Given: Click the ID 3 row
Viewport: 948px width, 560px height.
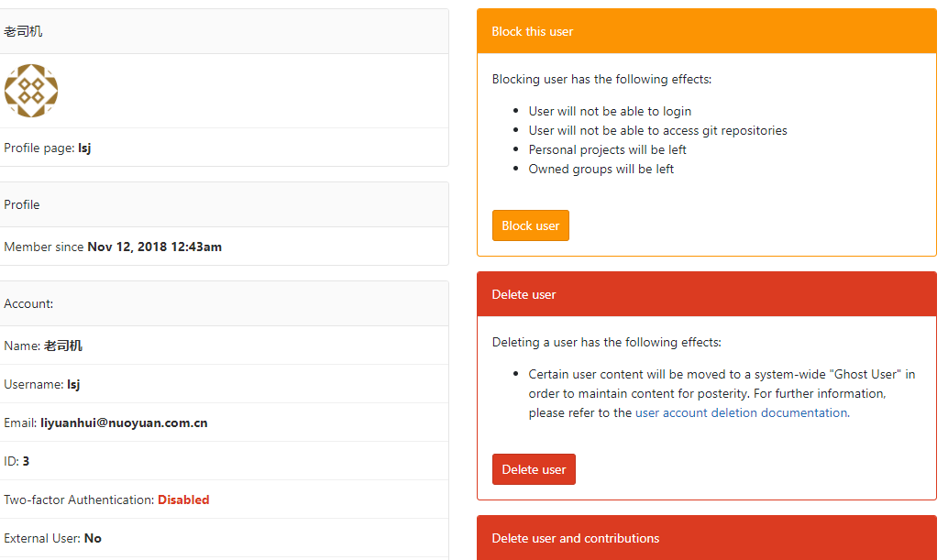Looking at the screenshot, I should point(17,462).
